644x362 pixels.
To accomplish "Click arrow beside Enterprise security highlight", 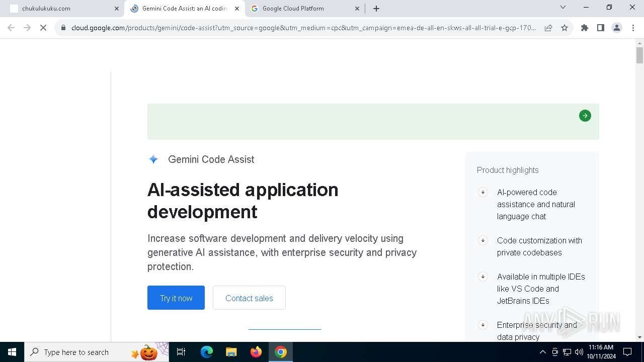I will (x=482, y=325).
